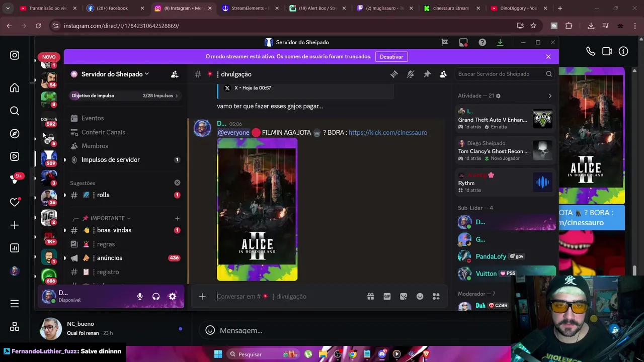Open Conferir Canais in Discord sidebar

(x=103, y=132)
